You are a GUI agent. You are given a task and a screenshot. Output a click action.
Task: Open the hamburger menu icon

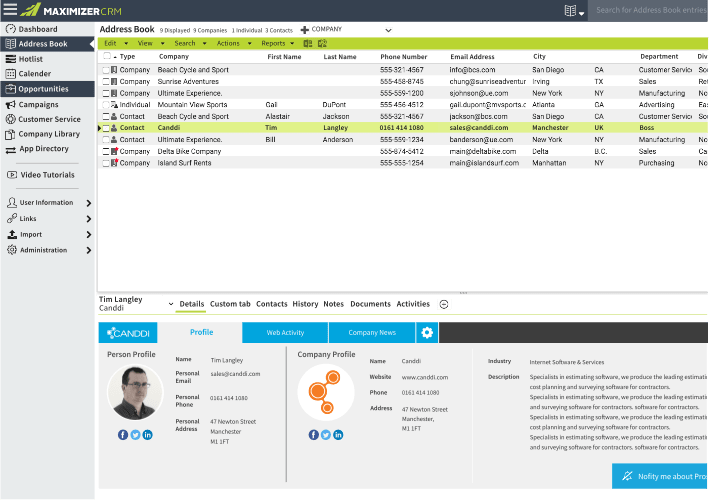pos(10,9)
